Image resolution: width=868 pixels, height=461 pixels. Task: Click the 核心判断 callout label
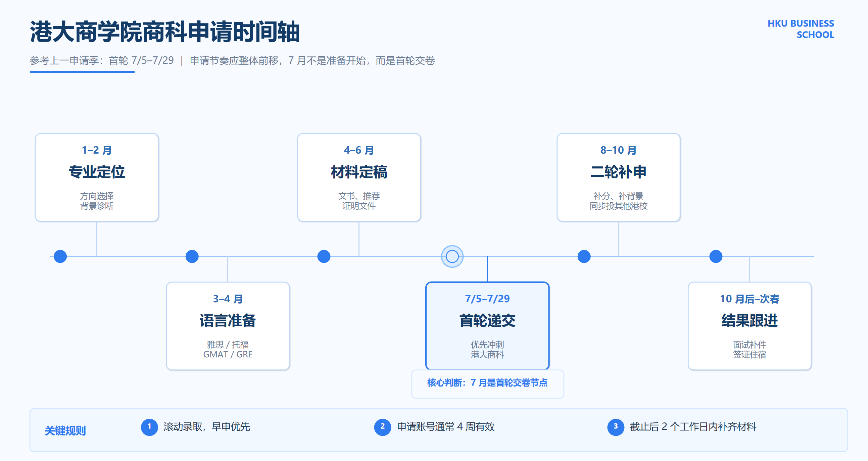tap(487, 383)
